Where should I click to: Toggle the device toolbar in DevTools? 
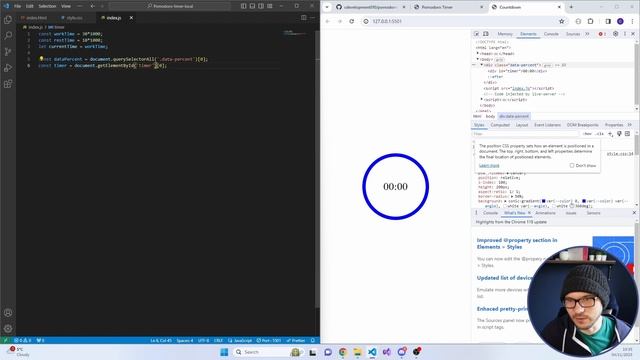point(486,34)
